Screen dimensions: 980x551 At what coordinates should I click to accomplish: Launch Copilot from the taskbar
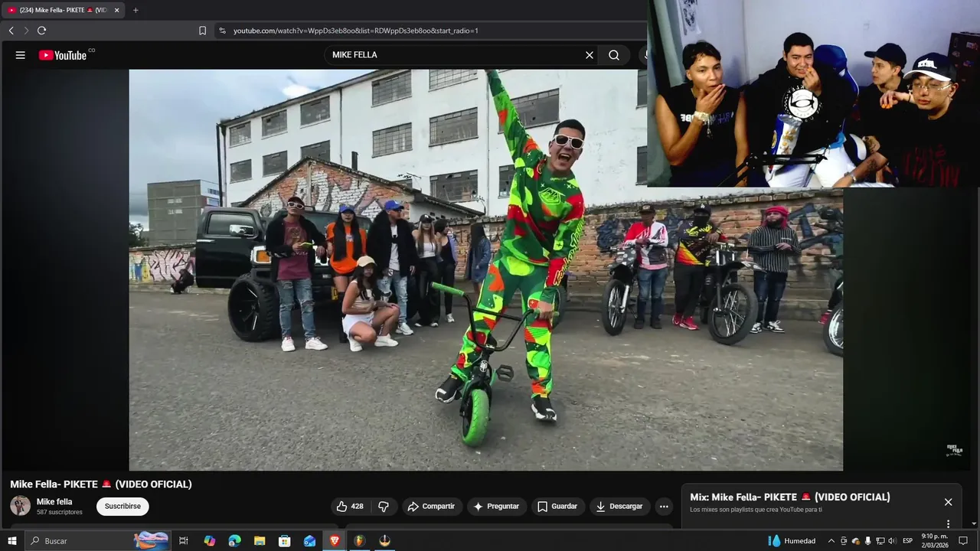pos(210,541)
